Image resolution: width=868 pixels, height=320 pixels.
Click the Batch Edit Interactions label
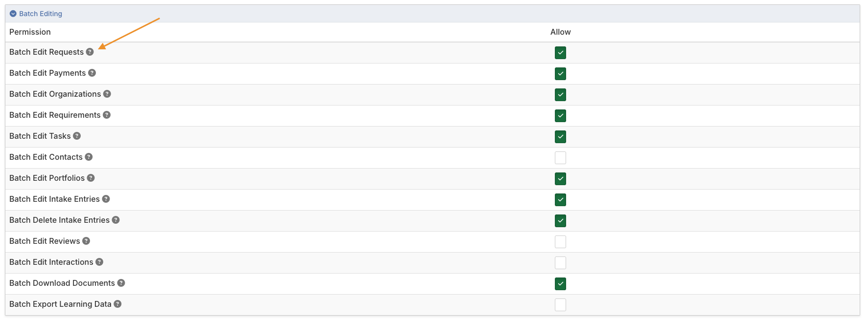pyautogui.click(x=51, y=262)
